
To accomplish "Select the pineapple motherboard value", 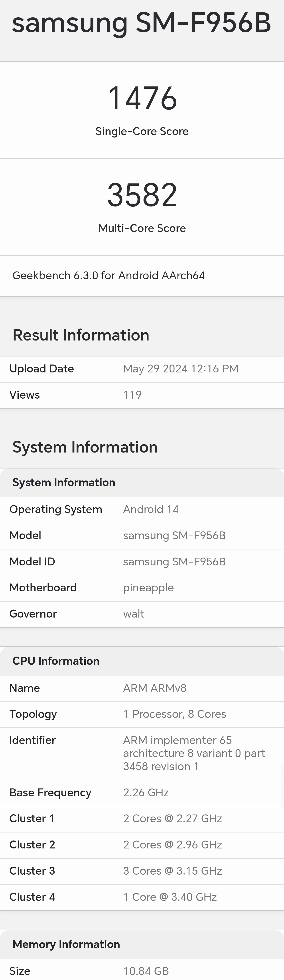I will 148,588.
